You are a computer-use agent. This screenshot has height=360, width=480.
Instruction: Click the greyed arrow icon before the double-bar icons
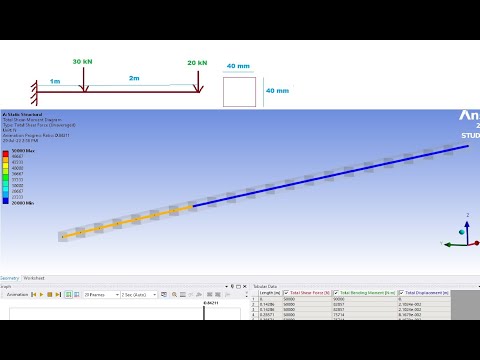click(199, 295)
